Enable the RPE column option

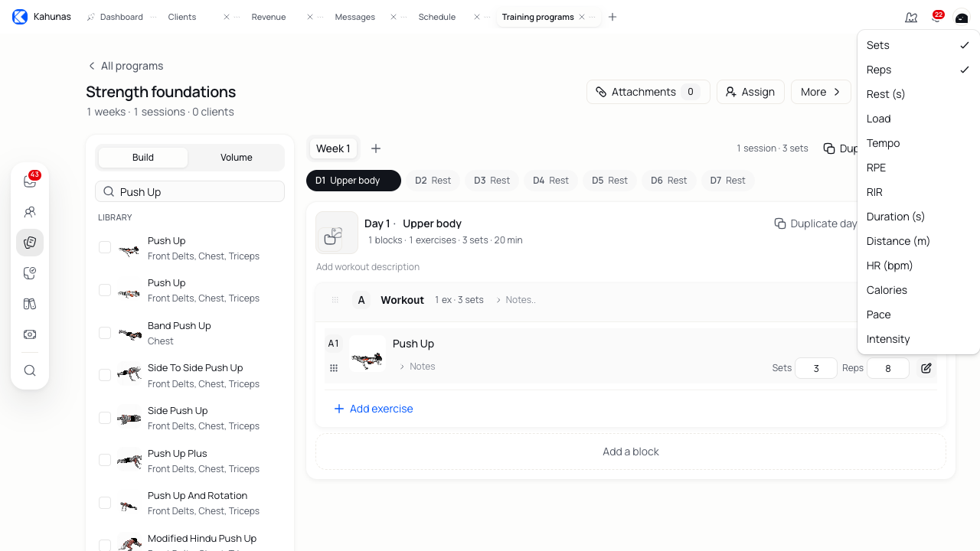coord(919,168)
